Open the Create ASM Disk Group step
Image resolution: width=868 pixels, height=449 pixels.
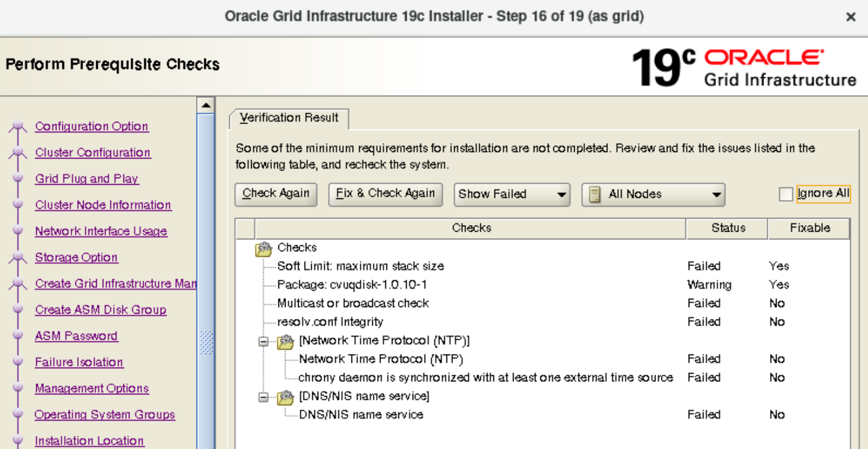click(x=100, y=309)
